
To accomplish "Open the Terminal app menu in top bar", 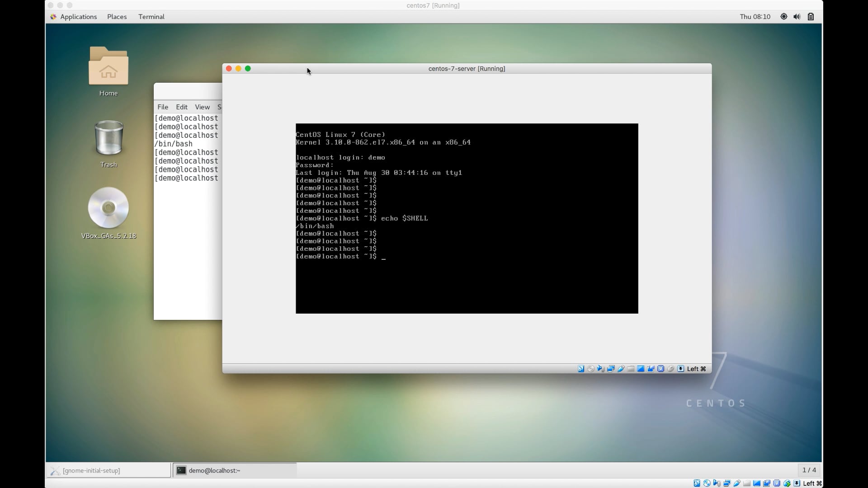I will 151,17.
